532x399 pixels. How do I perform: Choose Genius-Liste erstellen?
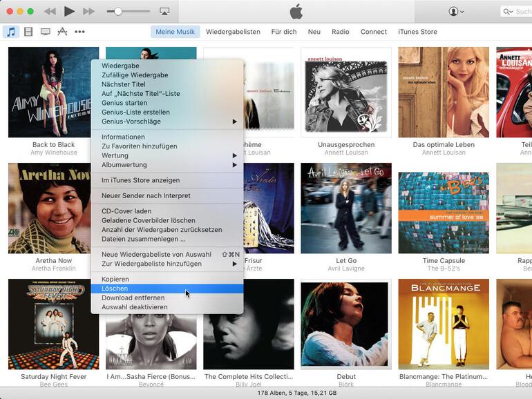167,113
